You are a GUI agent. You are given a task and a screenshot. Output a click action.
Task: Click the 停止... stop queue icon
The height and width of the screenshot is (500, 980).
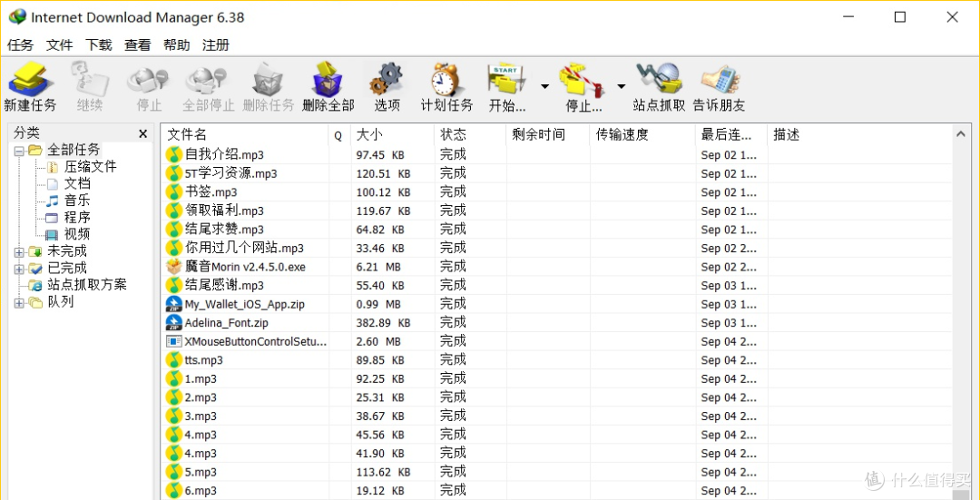tap(582, 80)
